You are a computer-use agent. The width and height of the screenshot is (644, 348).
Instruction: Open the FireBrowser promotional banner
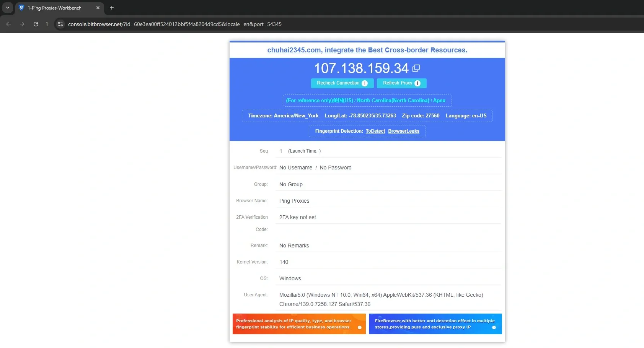pyautogui.click(x=435, y=324)
